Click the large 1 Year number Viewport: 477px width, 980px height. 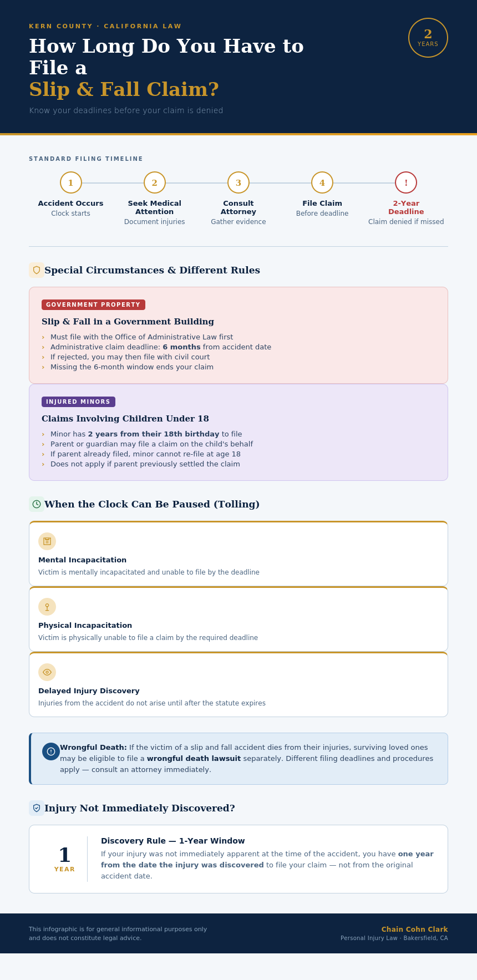click(64, 856)
